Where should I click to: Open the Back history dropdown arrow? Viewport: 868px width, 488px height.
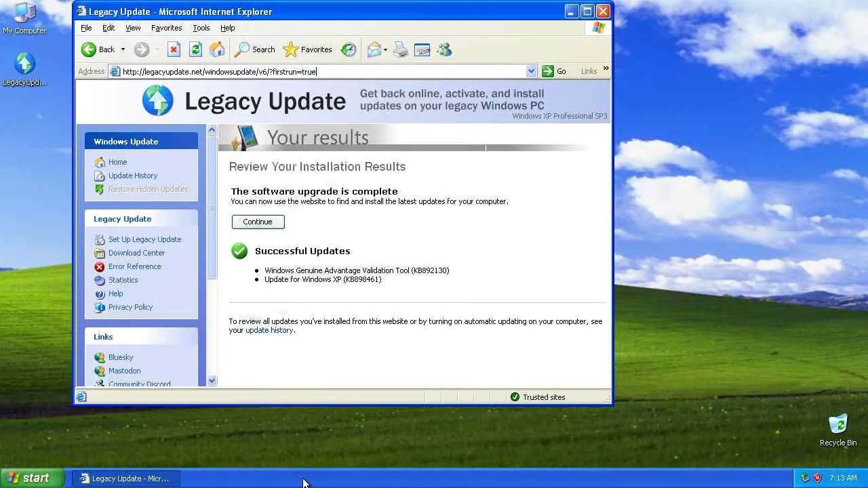123,49
